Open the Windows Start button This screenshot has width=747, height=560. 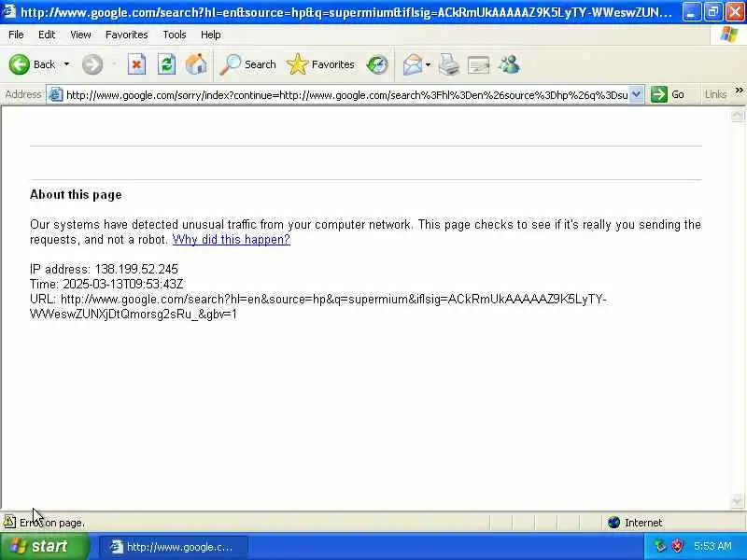(x=44, y=546)
